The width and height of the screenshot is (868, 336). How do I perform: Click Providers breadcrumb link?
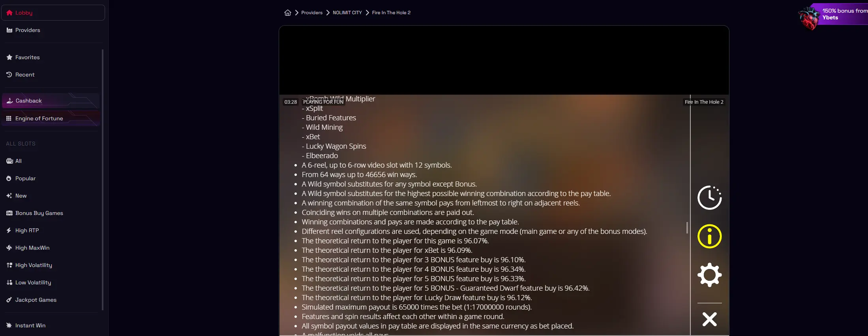point(312,13)
